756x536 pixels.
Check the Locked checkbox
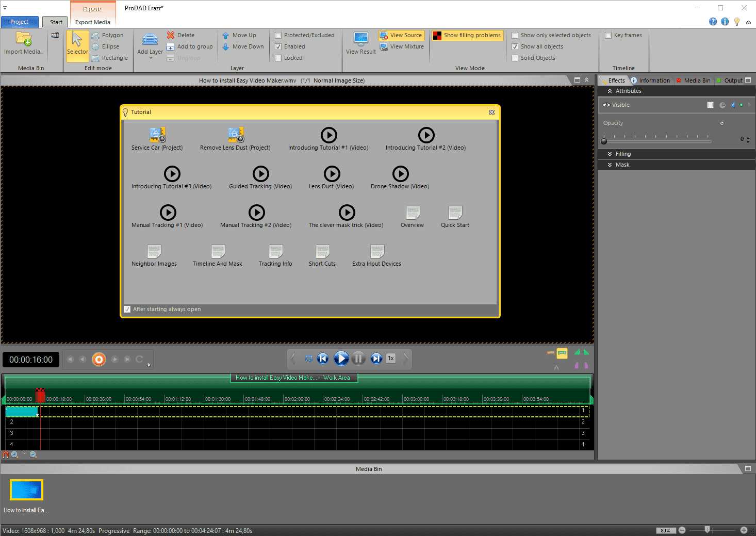pyautogui.click(x=278, y=58)
